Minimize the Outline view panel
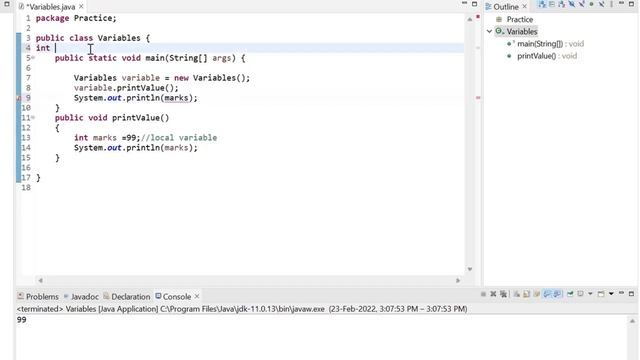Screen dimensions: 640x360 [621, 3]
